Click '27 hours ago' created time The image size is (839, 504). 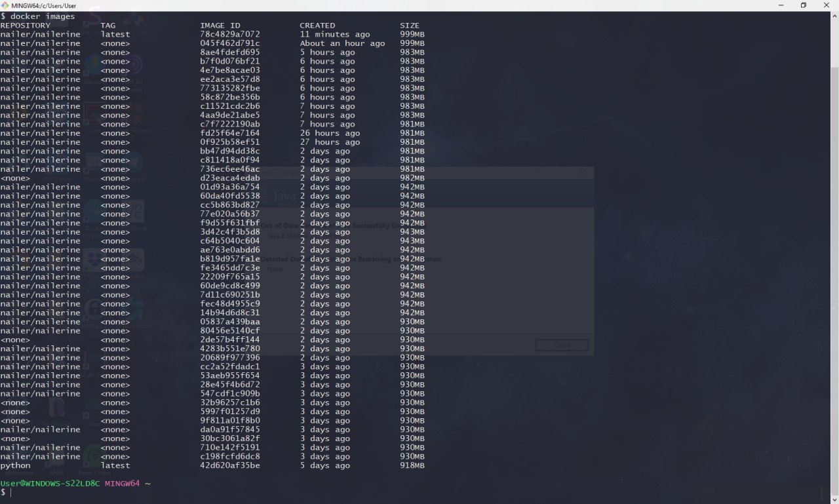pyautogui.click(x=330, y=142)
